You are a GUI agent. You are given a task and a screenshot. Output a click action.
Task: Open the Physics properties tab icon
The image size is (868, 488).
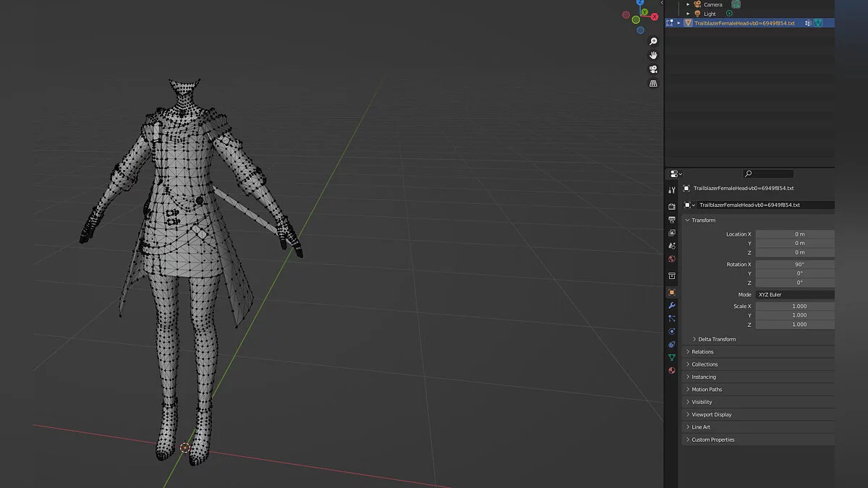(x=672, y=331)
